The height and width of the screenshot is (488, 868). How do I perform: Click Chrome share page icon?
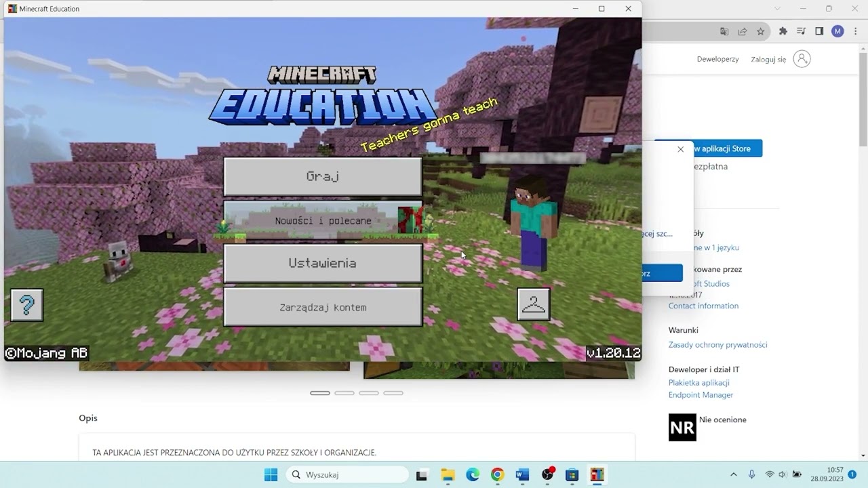(x=743, y=31)
